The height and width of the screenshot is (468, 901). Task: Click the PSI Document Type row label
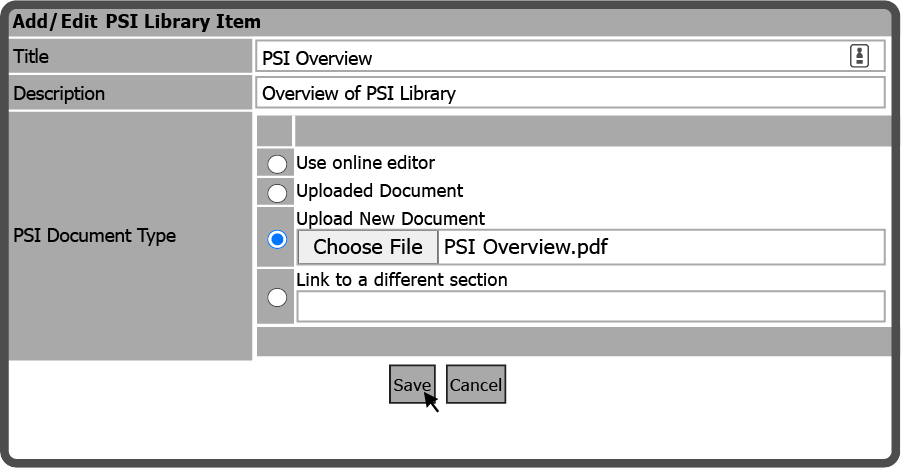(x=94, y=236)
